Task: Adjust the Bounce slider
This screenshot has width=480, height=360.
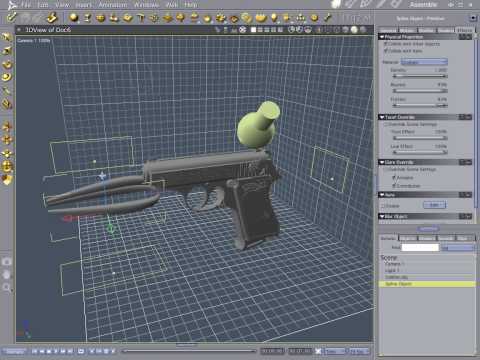Action: [x=420, y=91]
